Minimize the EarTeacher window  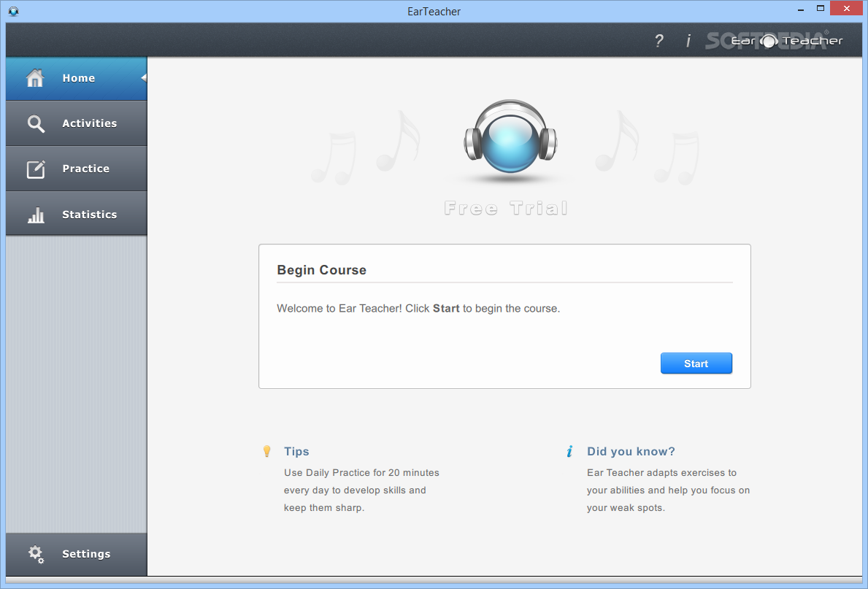(x=800, y=9)
